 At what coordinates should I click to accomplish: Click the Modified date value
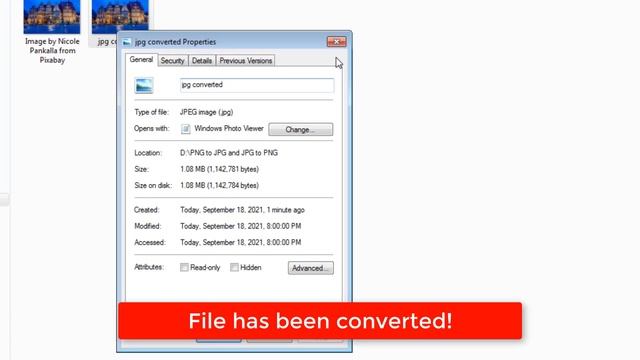[x=241, y=226]
